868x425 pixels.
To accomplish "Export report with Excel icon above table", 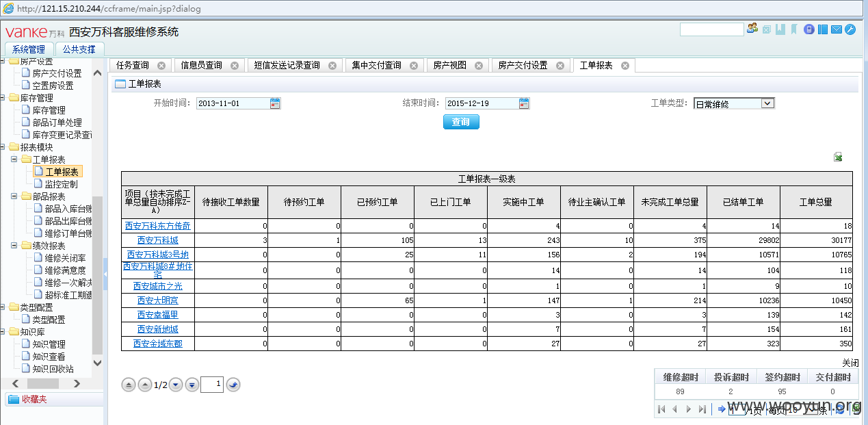I will [838, 157].
